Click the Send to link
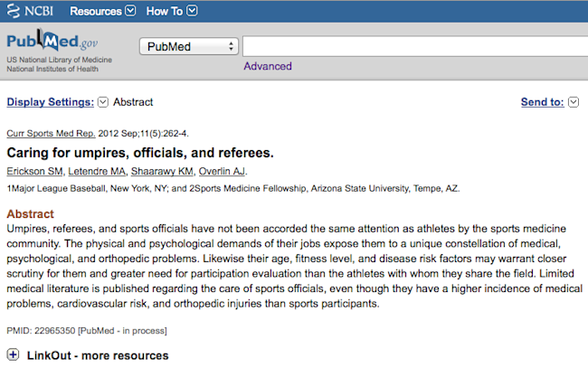588x368 pixels. [x=542, y=102]
